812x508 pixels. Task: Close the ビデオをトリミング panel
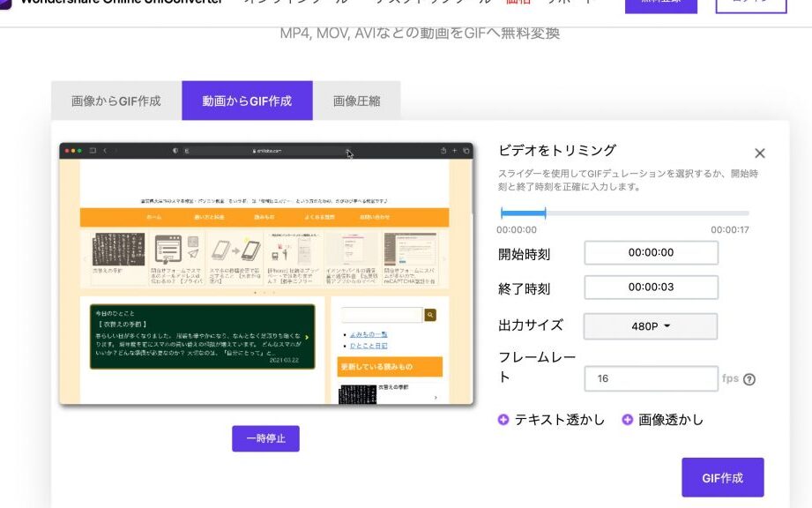tap(760, 153)
